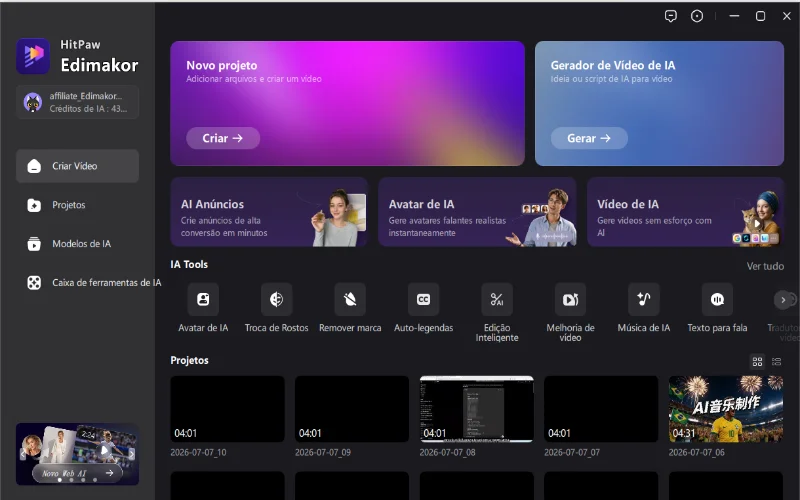Switch projects to list view

[777, 362]
